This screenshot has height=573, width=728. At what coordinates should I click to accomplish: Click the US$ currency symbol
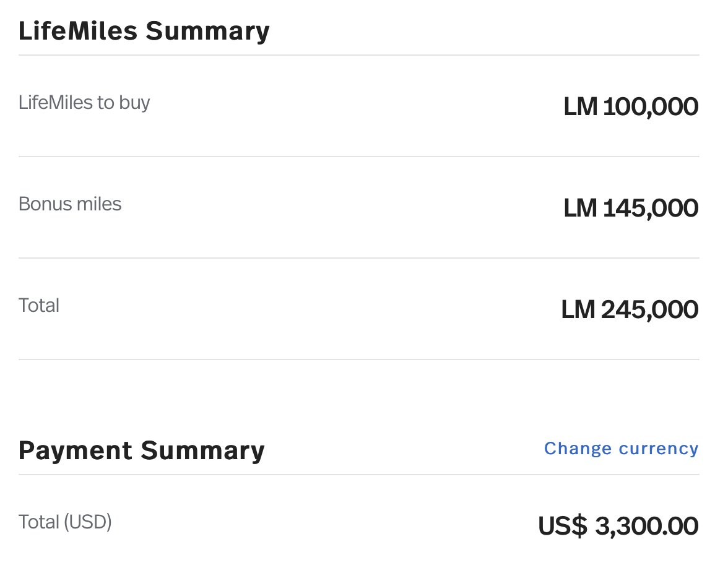(563, 526)
